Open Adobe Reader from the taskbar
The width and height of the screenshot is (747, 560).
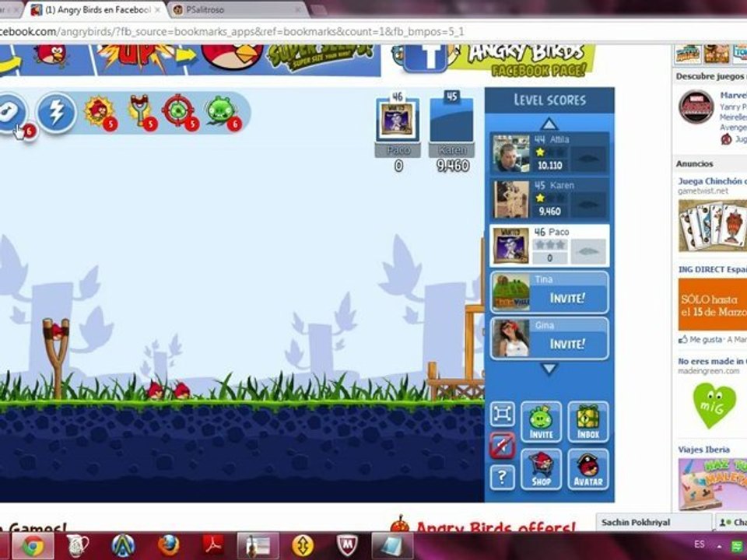pyautogui.click(x=214, y=546)
